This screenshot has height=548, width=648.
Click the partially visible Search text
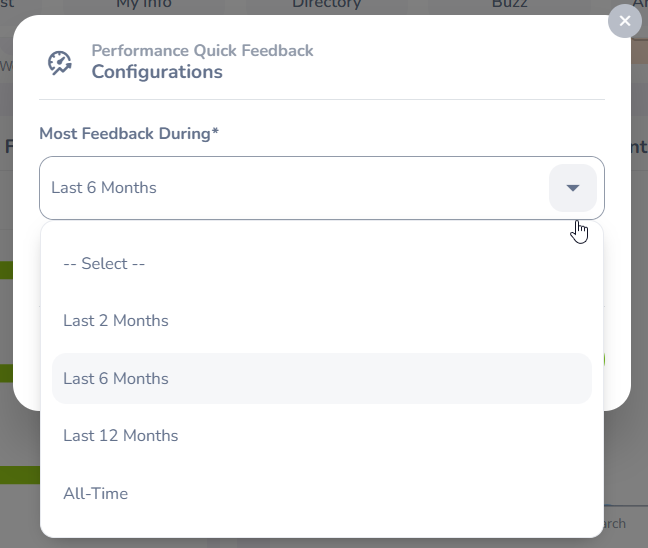tap(612, 524)
